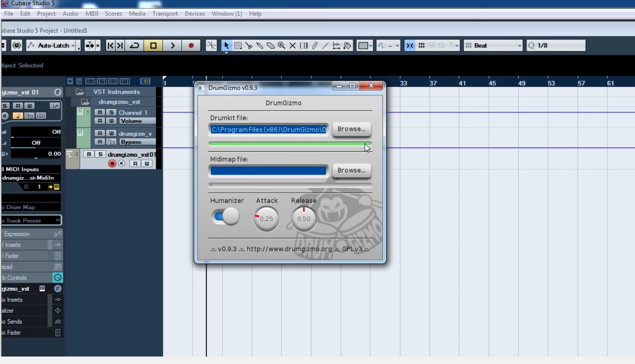Mute the Channel 1 automation track
Screen dimensions: 635x364
100,112
